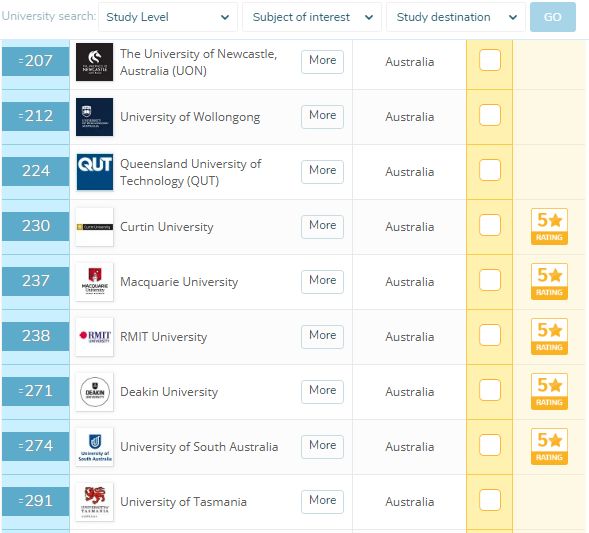
Task: Open the Macquarie University name link
Action: [179, 282]
